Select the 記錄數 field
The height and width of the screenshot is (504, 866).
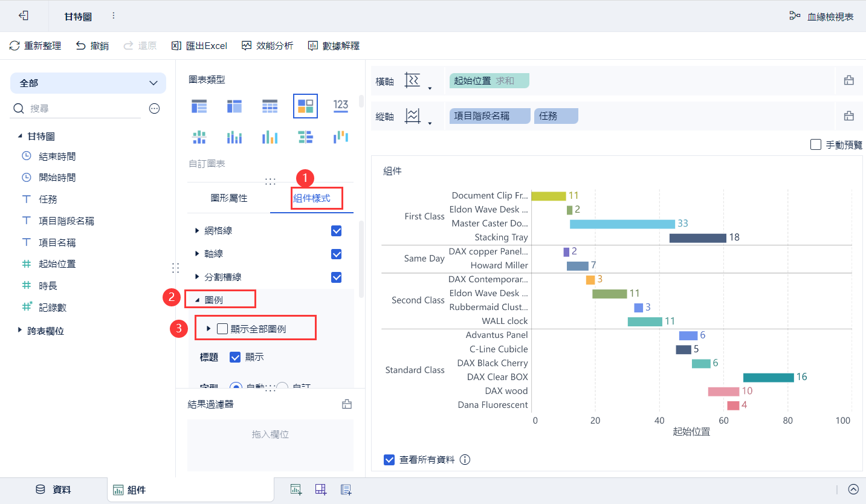[x=53, y=307]
